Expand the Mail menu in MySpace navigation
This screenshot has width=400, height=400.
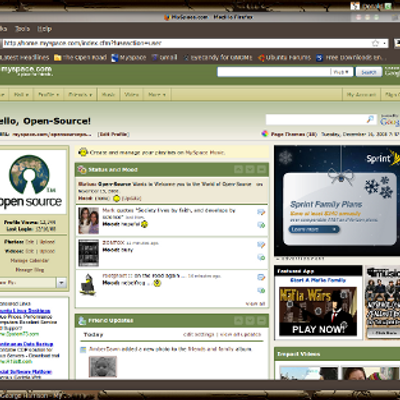tap(21, 95)
